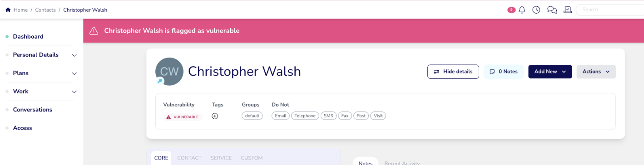Viewport: 644px width, 165px height.
Task: Click the warning triangle in the banner
Action: point(94,31)
